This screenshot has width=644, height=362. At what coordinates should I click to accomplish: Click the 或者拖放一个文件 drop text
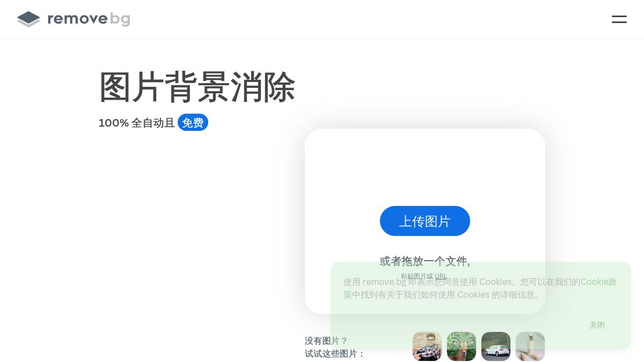[425, 261]
